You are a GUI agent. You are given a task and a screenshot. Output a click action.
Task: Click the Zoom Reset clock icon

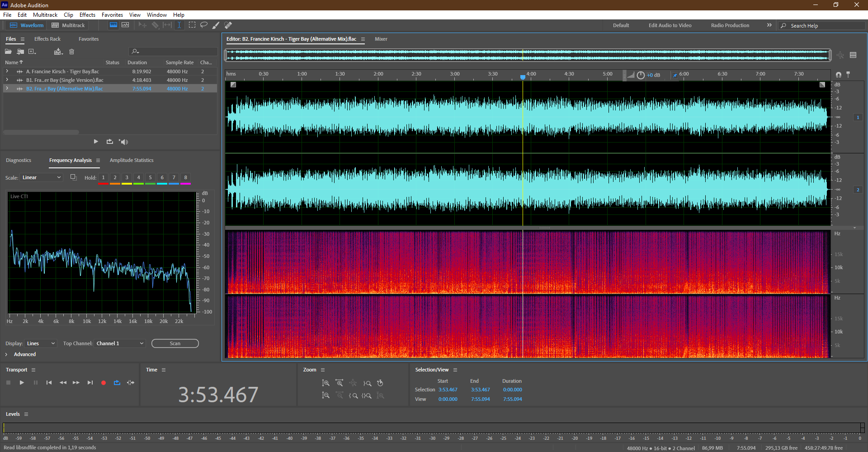click(x=380, y=383)
